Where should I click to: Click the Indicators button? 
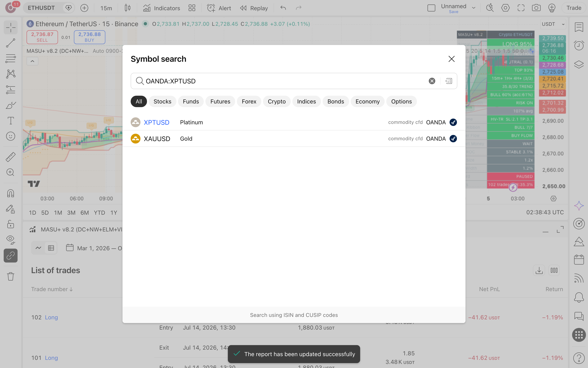161,8
